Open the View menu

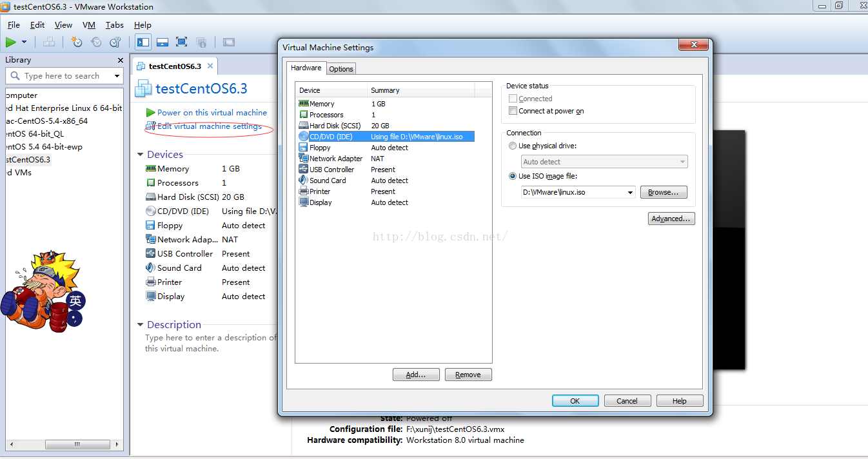click(x=63, y=25)
